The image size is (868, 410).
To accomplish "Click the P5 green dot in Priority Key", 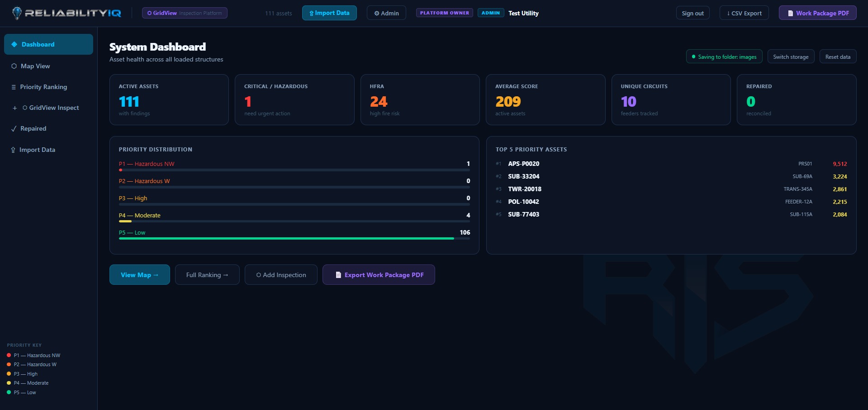I will (x=9, y=392).
